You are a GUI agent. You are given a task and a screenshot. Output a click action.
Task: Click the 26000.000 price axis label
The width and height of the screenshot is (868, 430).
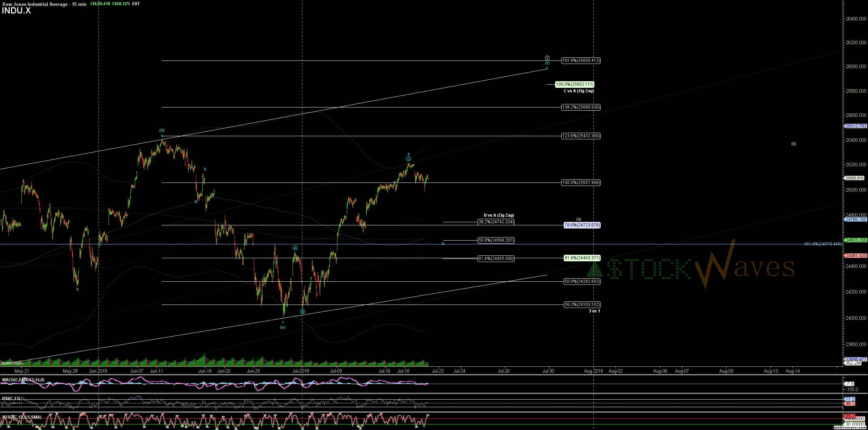coord(856,66)
